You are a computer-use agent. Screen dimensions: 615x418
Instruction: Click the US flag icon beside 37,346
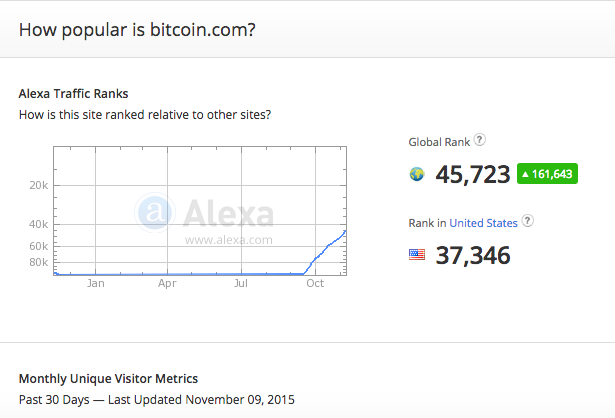coord(417,254)
